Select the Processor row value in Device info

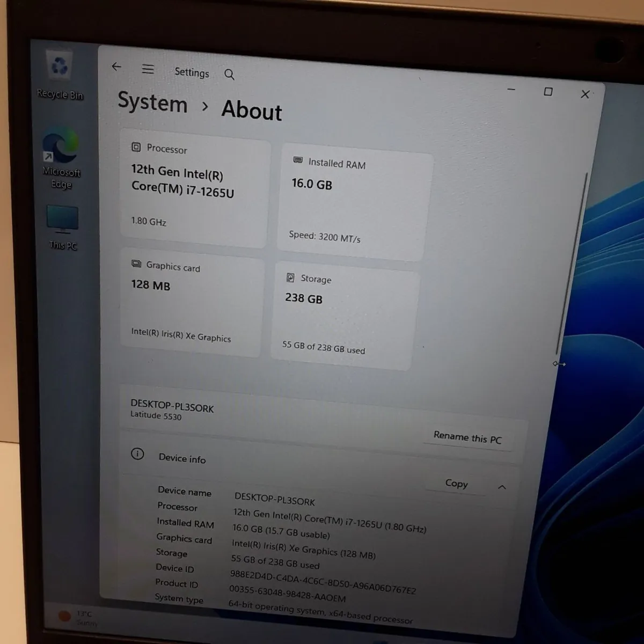[x=330, y=520]
